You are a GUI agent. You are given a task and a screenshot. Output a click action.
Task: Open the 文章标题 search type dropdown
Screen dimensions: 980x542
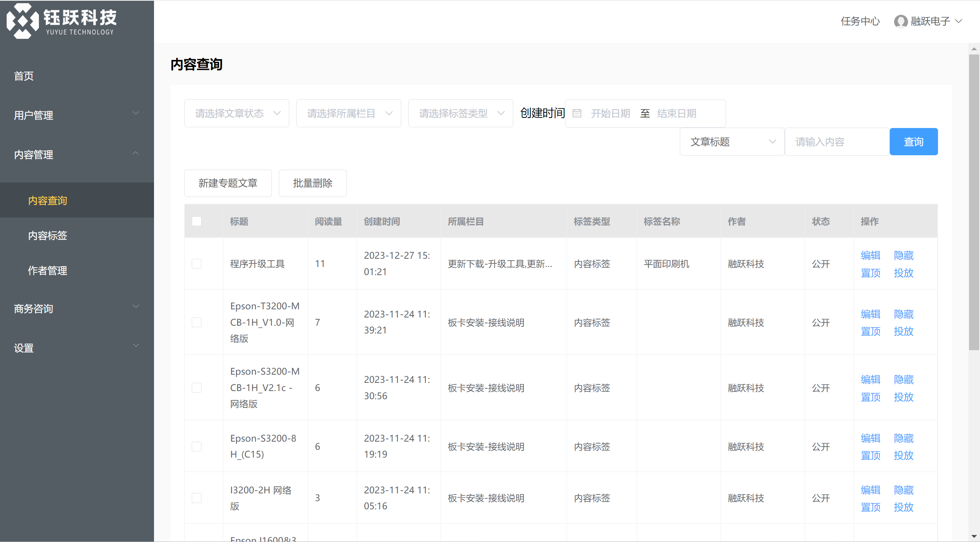[x=732, y=142]
